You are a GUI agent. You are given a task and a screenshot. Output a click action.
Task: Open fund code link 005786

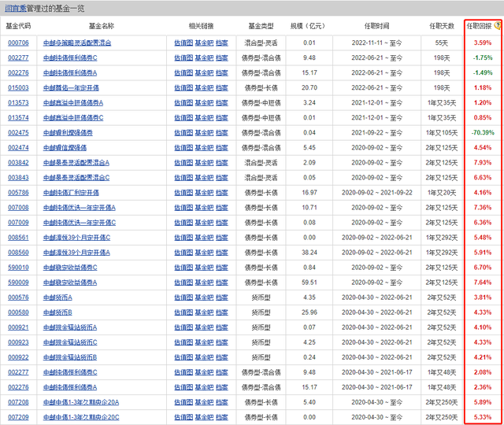coord(18,193)
